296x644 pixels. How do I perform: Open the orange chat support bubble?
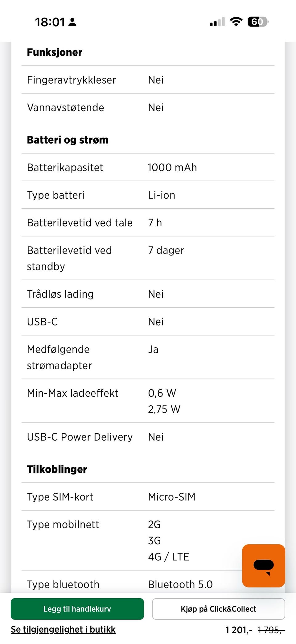263,566
